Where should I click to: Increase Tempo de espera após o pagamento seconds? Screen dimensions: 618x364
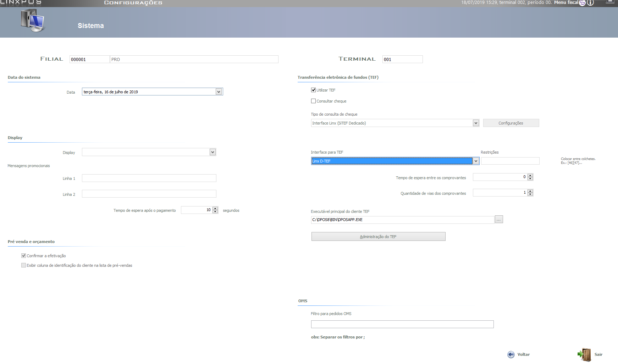(215, 209)
